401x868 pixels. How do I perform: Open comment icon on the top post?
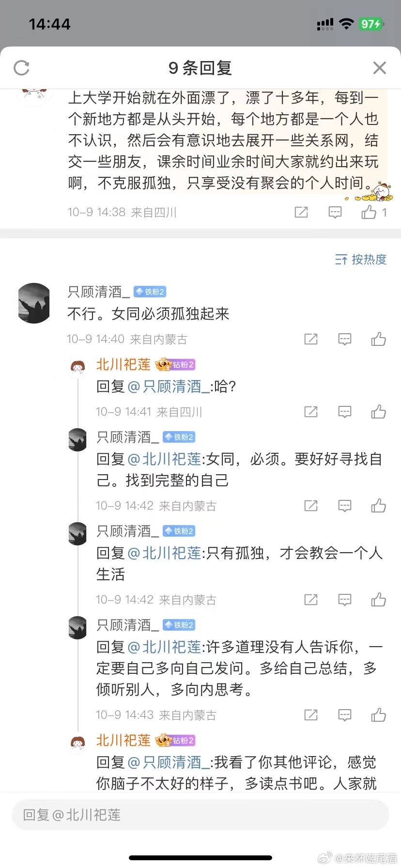335,212
